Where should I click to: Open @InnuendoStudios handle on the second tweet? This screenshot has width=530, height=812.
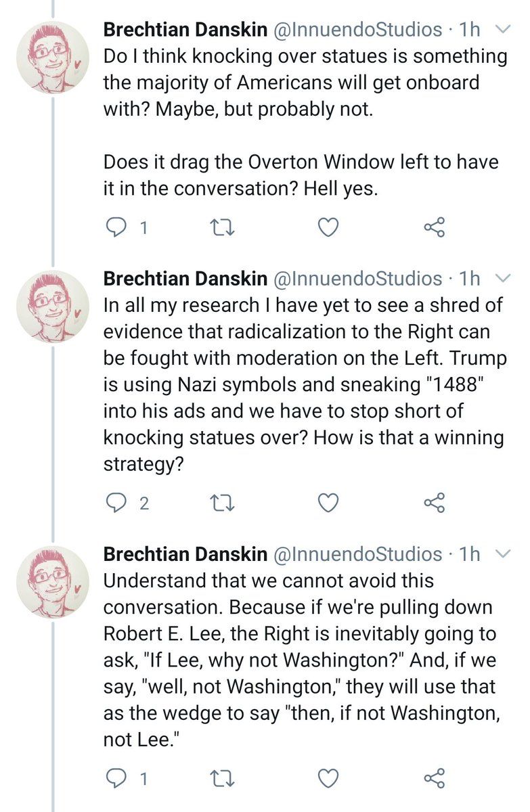pos(357,277)
